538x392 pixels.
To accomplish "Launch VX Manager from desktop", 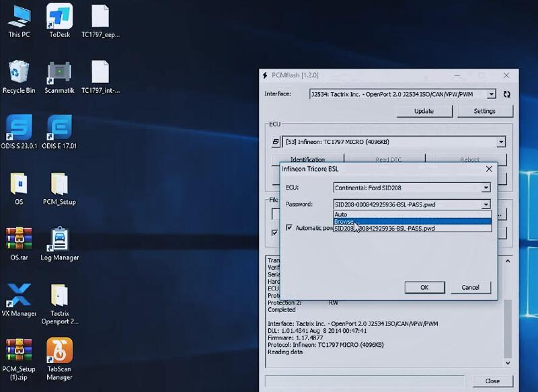I will click(x=20, y=295).
